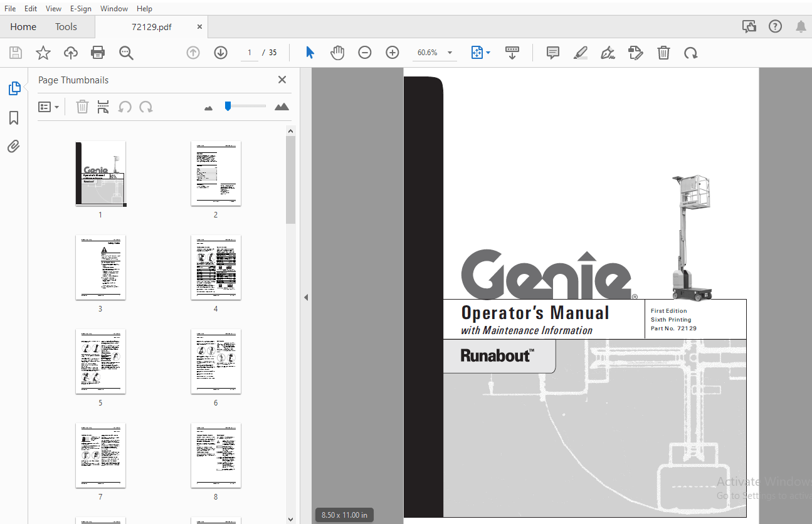
Task: Open the View menu
Action: 54,9
